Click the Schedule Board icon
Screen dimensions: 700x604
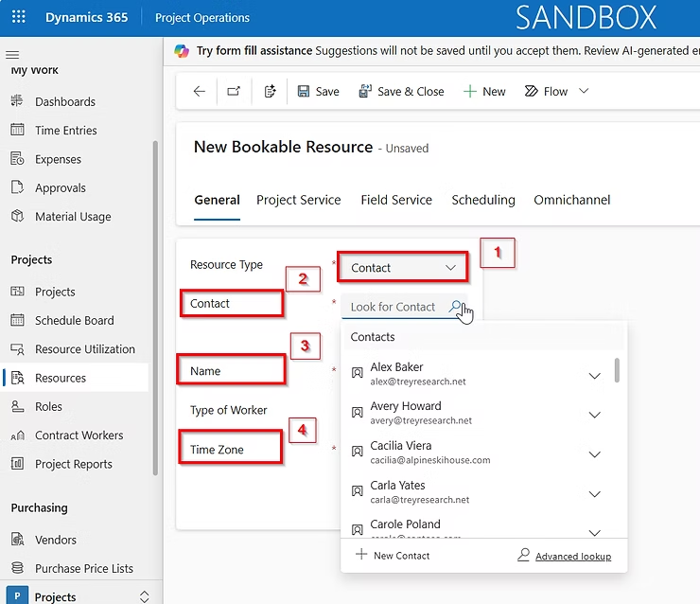pos(17,320)
